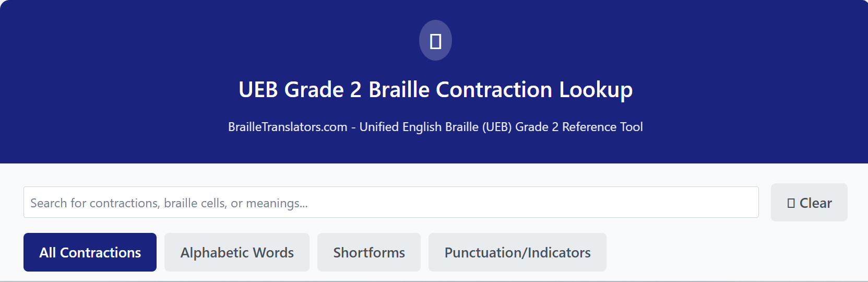The width and height of the screenshot is (868, 282).
Task: Filter contractions to Alphabetic Words only
Action: coord(237,252)
